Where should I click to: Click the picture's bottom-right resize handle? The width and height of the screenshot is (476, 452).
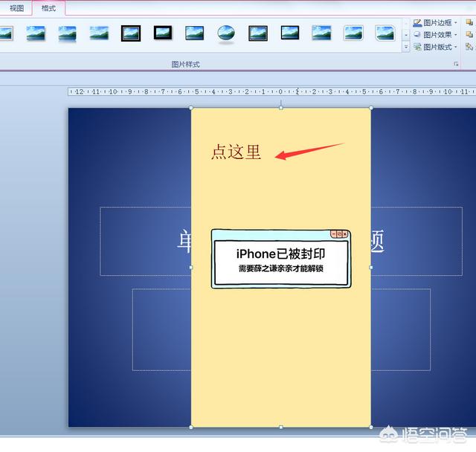[x=371, y=427]
